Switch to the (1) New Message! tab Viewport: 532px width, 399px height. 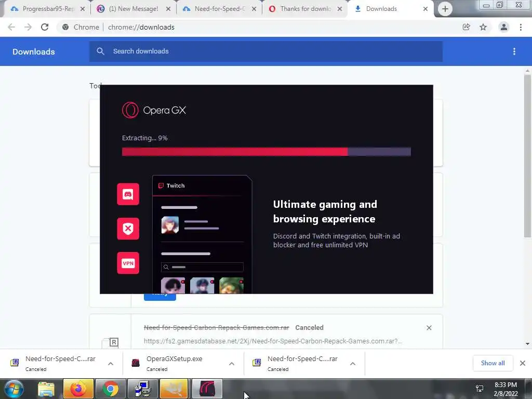(133, 9)
